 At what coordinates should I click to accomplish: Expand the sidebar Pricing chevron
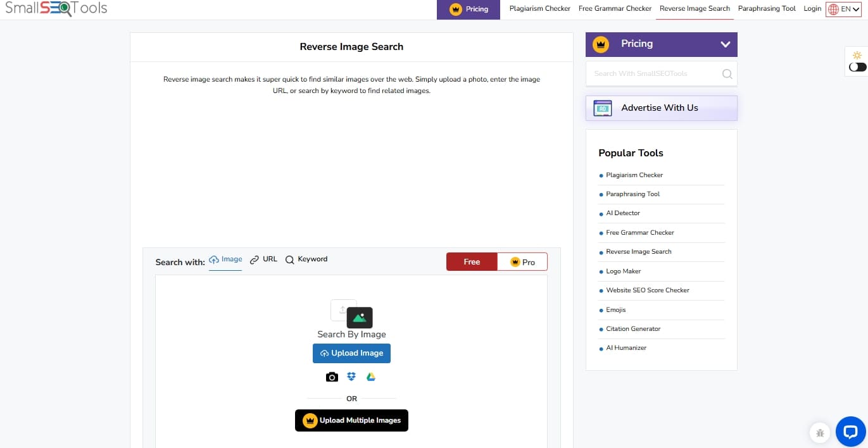pyautogui.click(x=726, y=44)
